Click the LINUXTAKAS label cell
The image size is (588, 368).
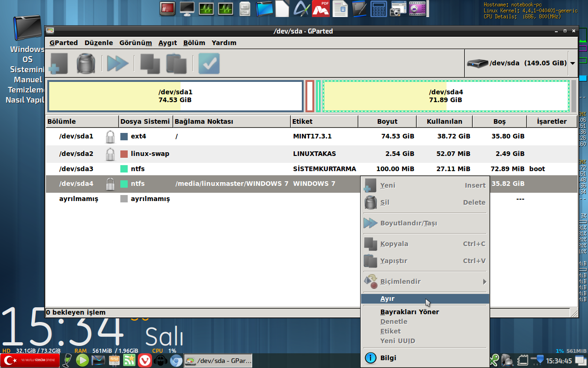(x=315, y=154)
